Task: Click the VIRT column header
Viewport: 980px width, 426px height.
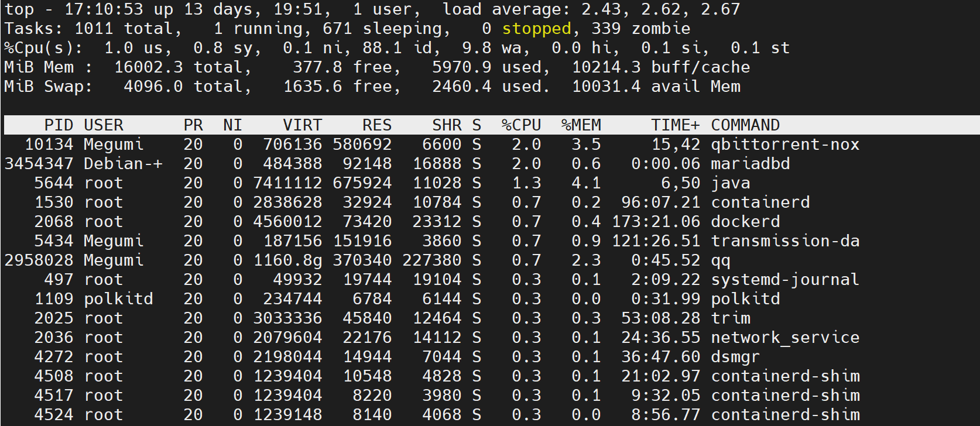Action: pos(303,125)
